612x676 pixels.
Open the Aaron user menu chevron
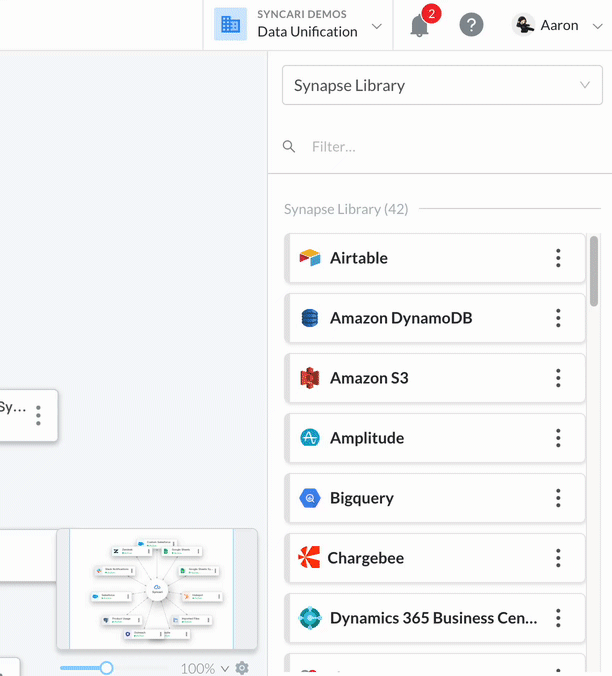597,26
